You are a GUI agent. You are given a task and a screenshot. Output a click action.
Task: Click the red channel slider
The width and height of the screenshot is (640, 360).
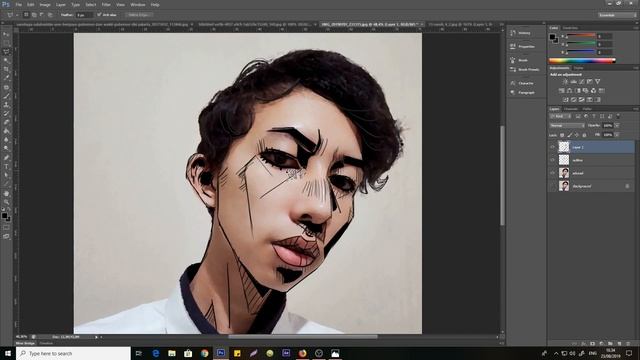[580, 36]
